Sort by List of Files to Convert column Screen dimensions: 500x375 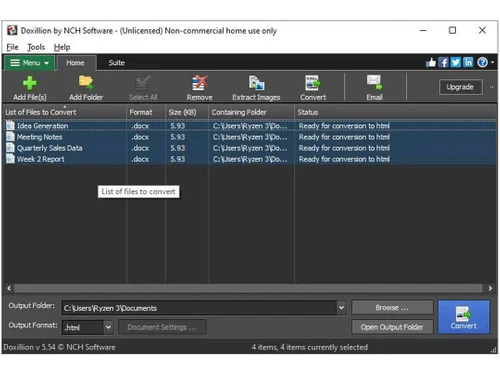click(65, 112)
